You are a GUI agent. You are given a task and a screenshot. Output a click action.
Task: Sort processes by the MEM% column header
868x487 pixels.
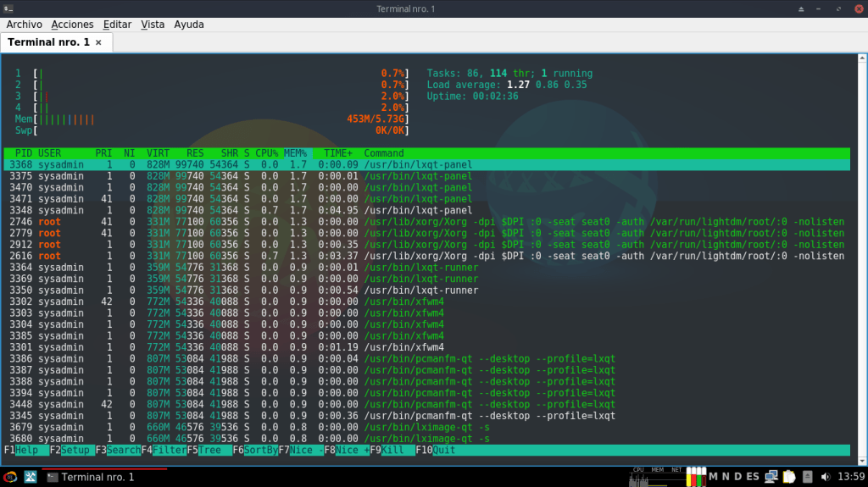[295, 153]
